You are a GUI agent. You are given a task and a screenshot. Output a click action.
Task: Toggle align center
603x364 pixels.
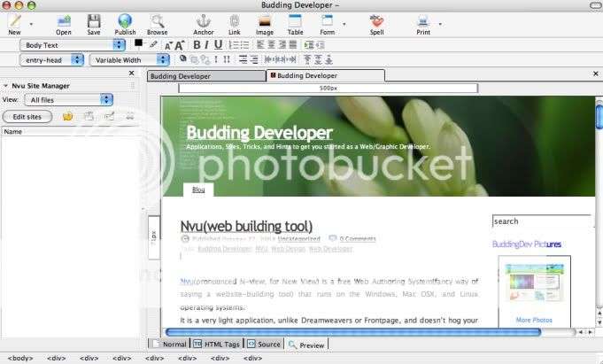click(x=272, y=44)
